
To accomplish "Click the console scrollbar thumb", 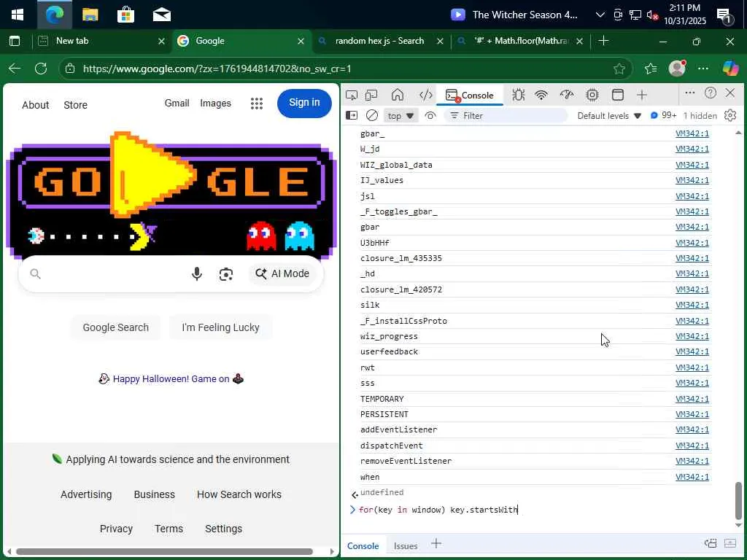I will tap(738, 501).
